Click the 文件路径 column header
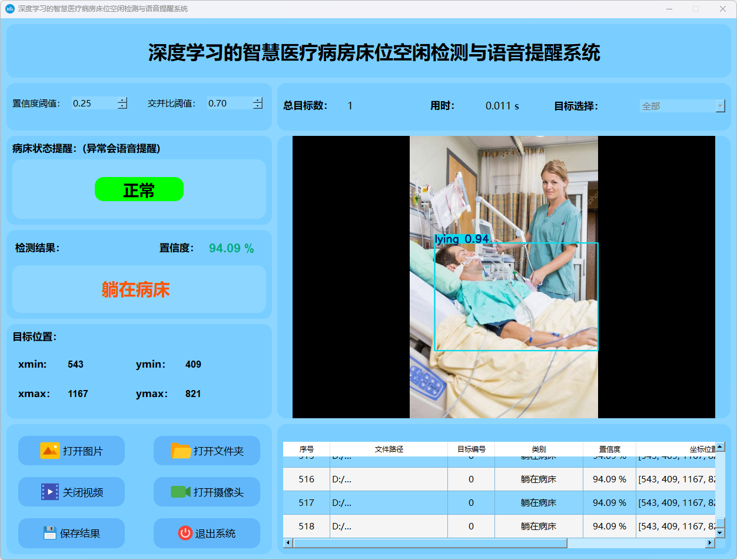The width and height of the screenshot is (737, 560). 389,449
